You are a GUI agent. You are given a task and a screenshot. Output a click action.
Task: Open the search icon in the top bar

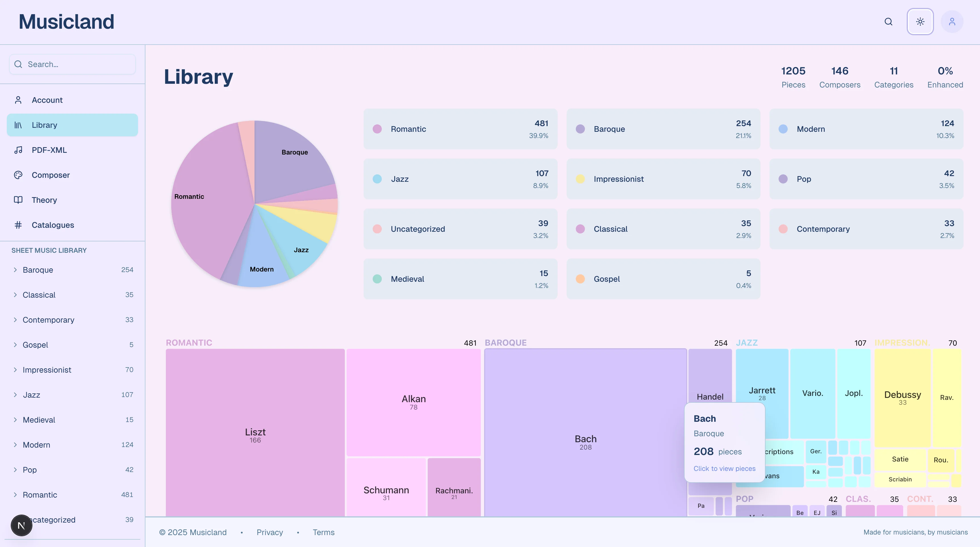(888, 22)
